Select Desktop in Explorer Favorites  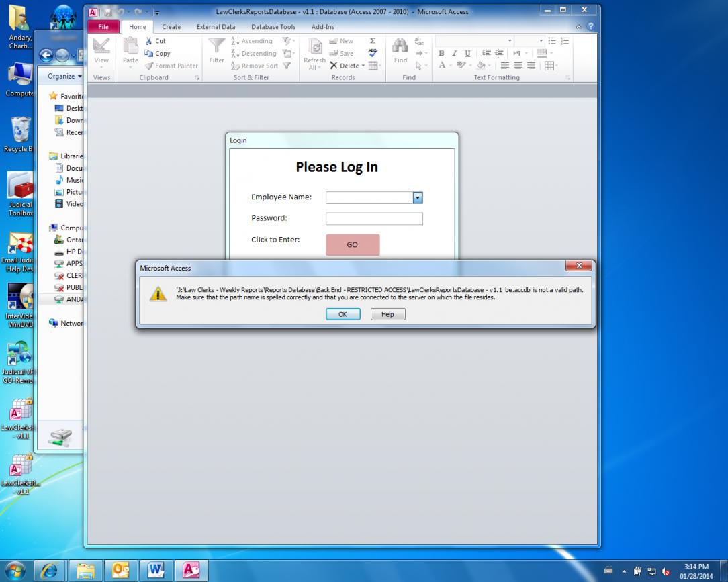[69, 108]
